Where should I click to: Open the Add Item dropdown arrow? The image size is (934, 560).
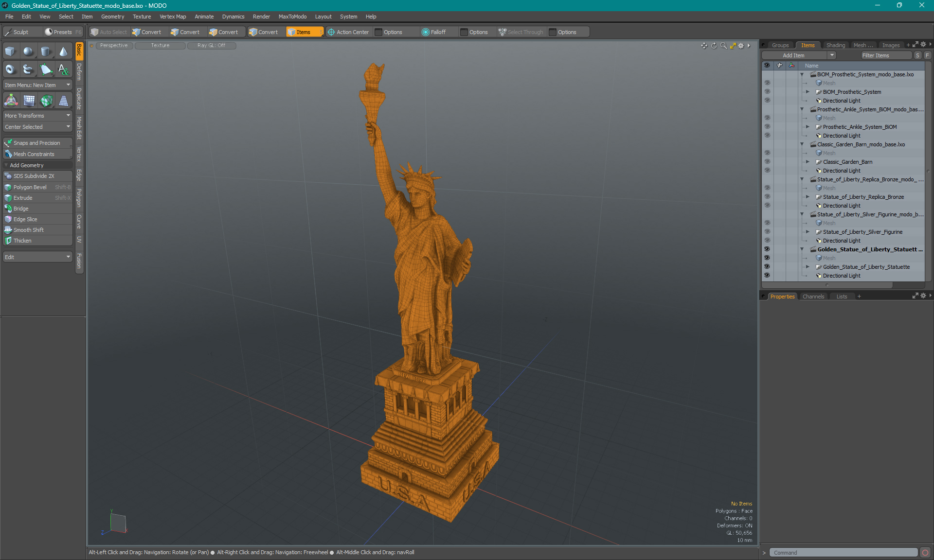click(x=832, y=55)
